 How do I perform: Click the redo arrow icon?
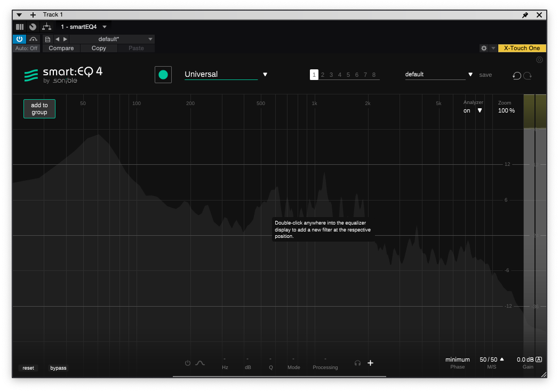pyautogui.click(x=528, y=76)
